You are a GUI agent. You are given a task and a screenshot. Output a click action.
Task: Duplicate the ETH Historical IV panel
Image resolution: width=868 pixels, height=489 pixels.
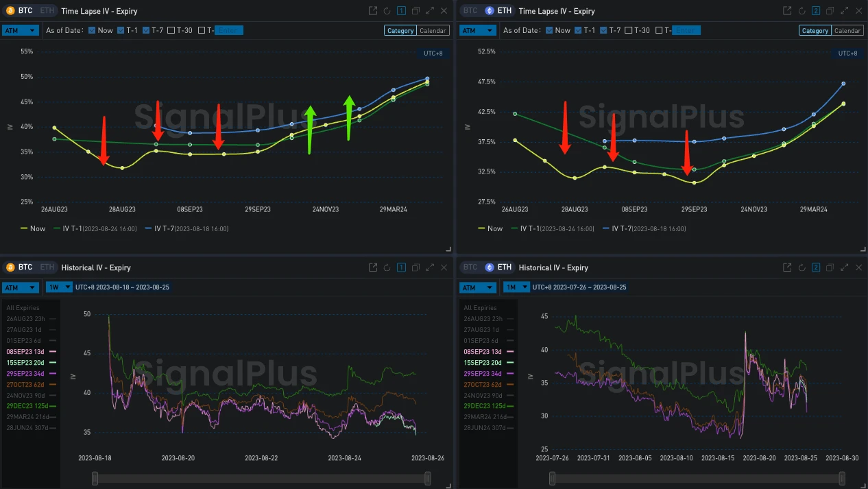830,267
